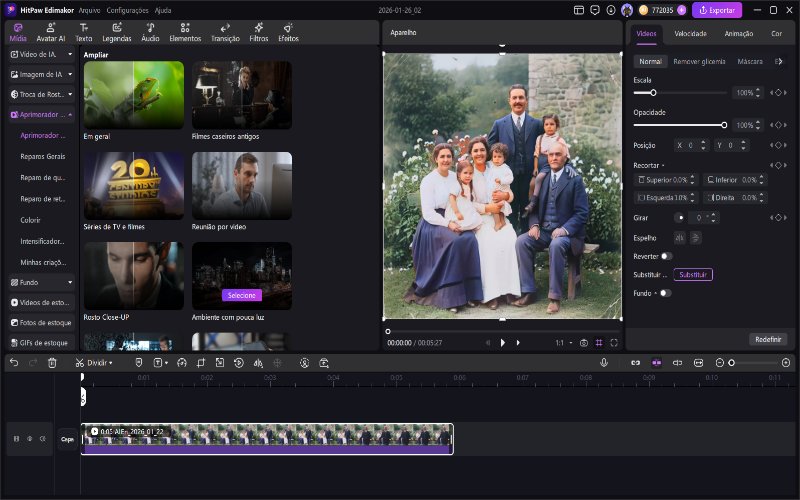
Task: Toggle the purple magnetic snapping icon
Action: [657, 363]
